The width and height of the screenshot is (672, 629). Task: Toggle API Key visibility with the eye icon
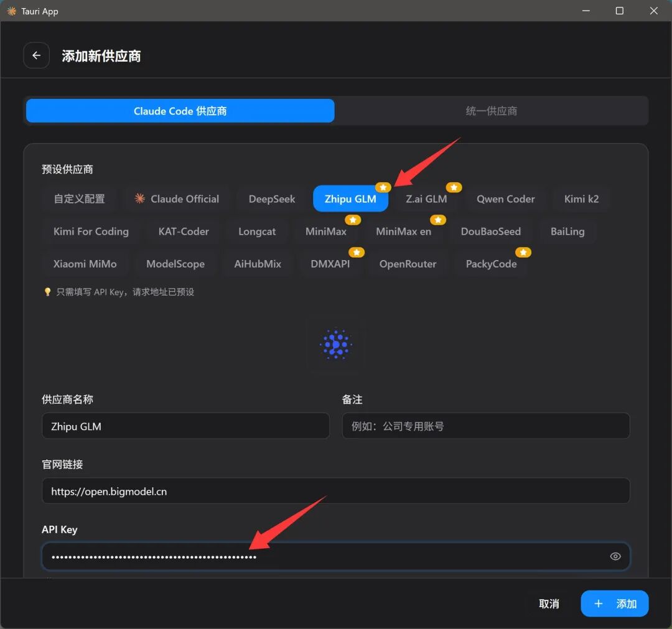[615, 556]
